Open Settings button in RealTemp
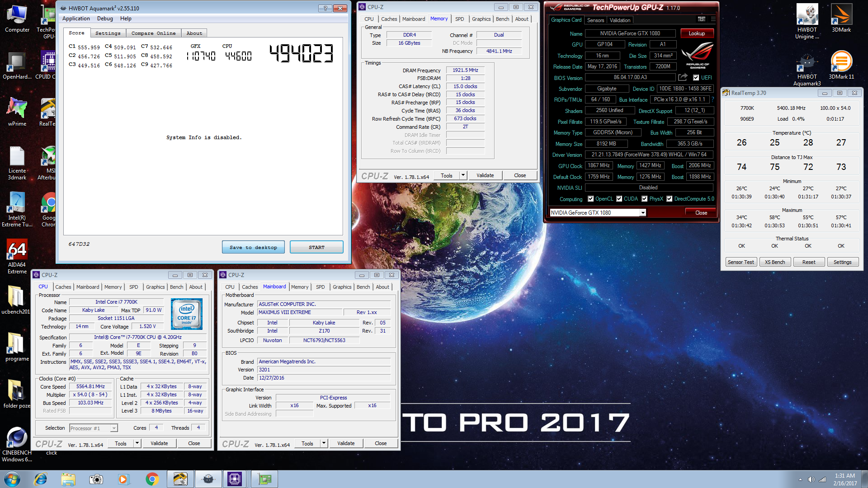 pyautogui.click(x=842, y=262)
